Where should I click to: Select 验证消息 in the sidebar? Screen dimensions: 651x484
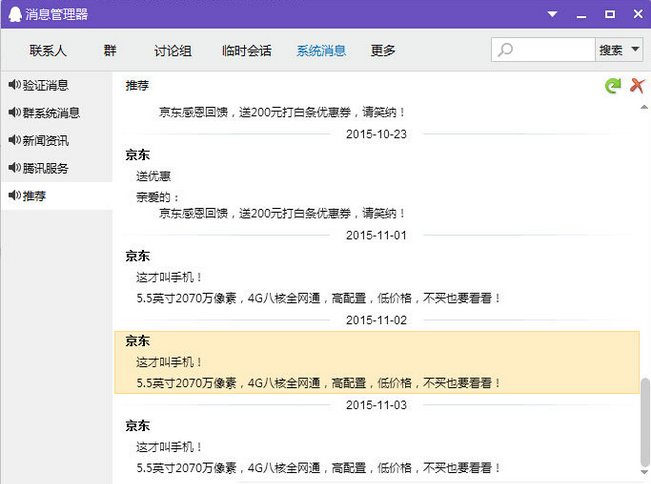tap(46, 85)
